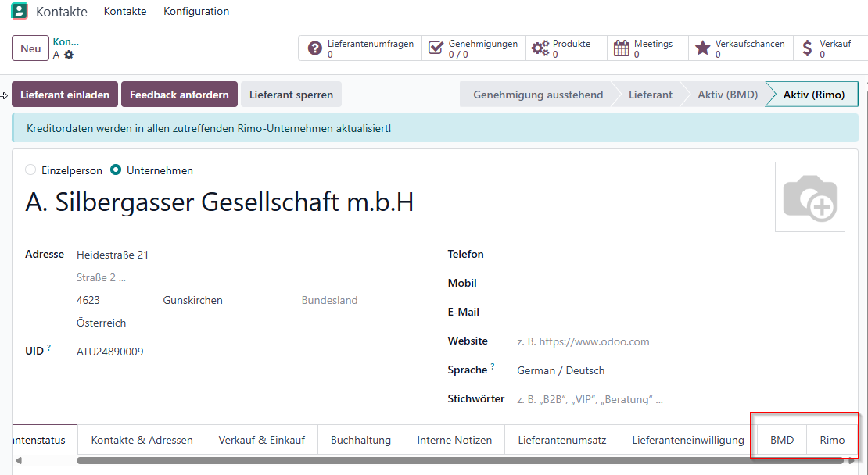The image size is (868, 475).
Task: Open the Lieferanteneinwilligung tab
Action: click(x=688, y=440)
